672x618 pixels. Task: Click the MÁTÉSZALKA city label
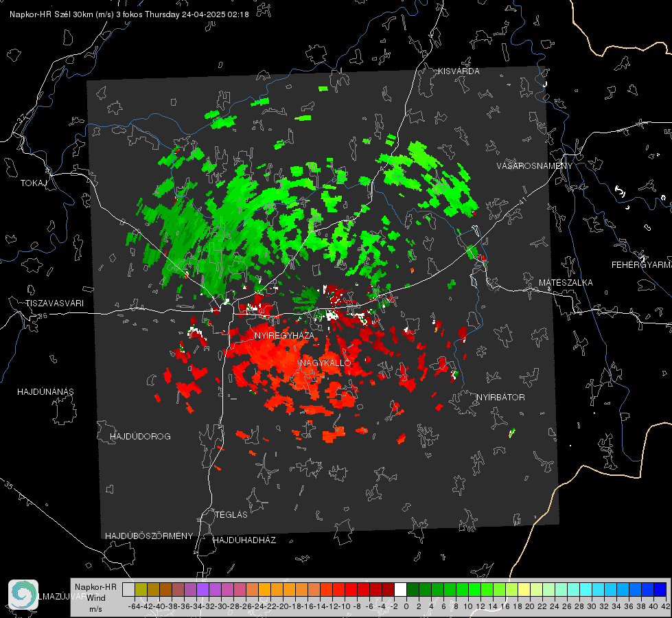tap(566, 283)
